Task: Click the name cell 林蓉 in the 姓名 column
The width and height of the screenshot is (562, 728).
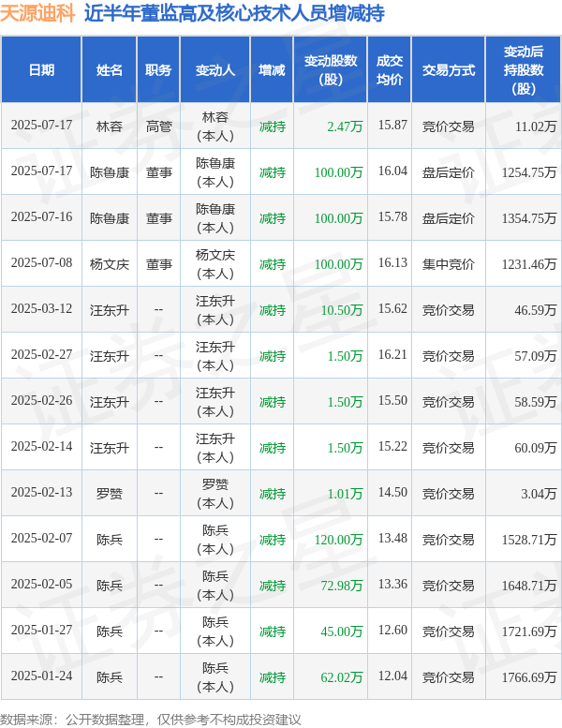Action: pyautogui.click(x=109, y=126)
